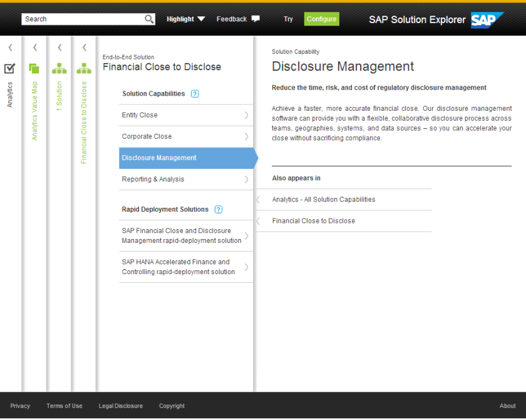Click the Try link in header
The image size is (526, 420).
[288, 19]
